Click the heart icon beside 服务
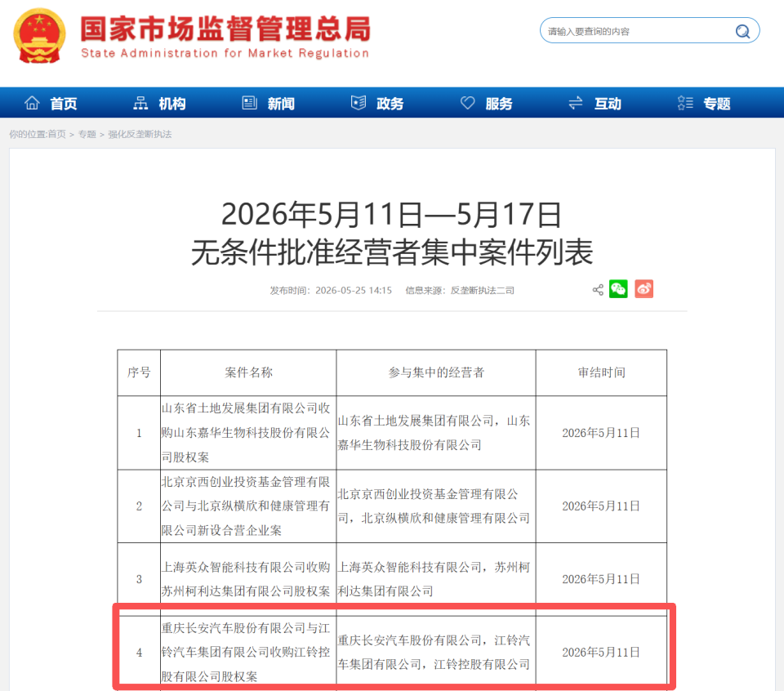784x691 pixels. click(x=467, y=102)
